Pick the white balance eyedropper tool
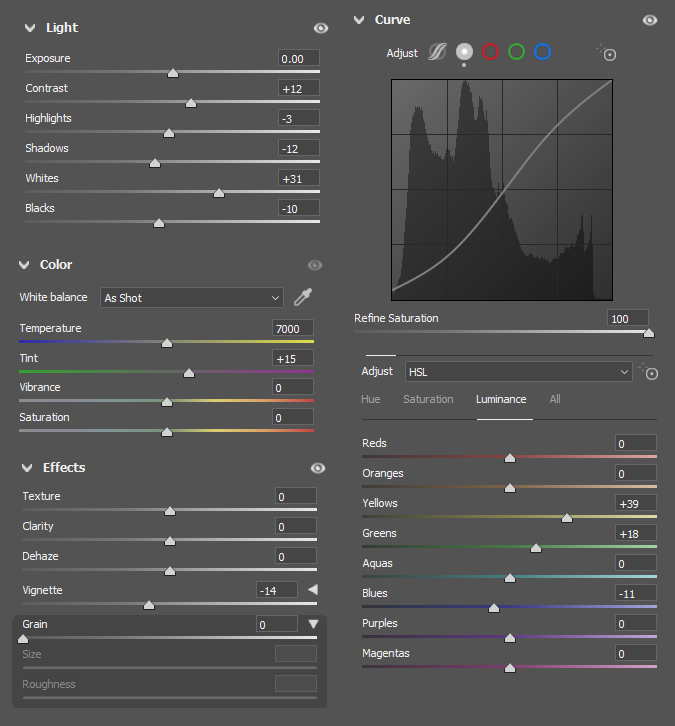 [x=301, y=297]
